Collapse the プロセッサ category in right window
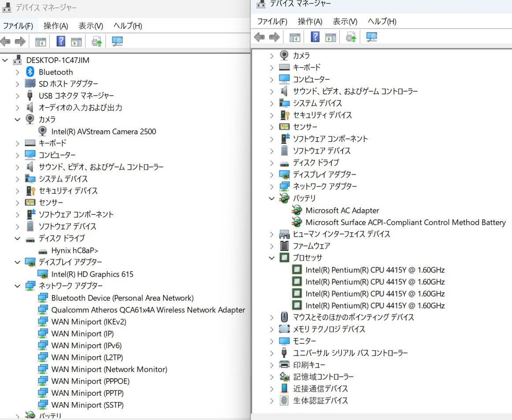 271,258
